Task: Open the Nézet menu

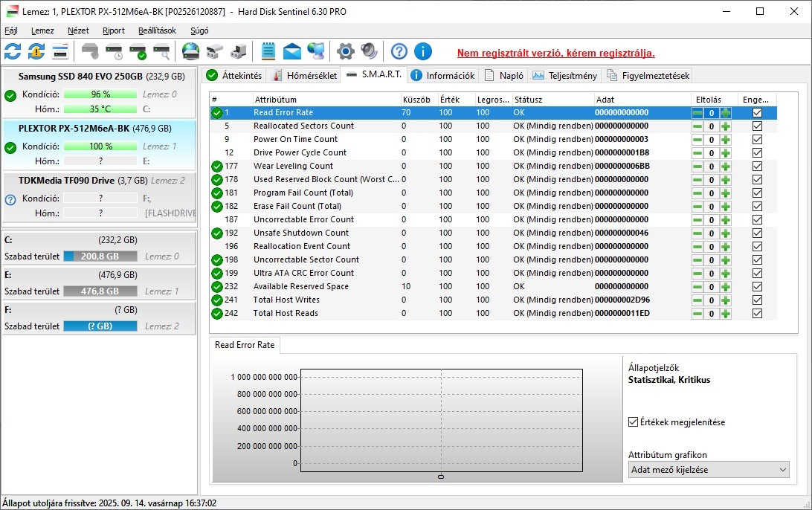Action: 78,30
